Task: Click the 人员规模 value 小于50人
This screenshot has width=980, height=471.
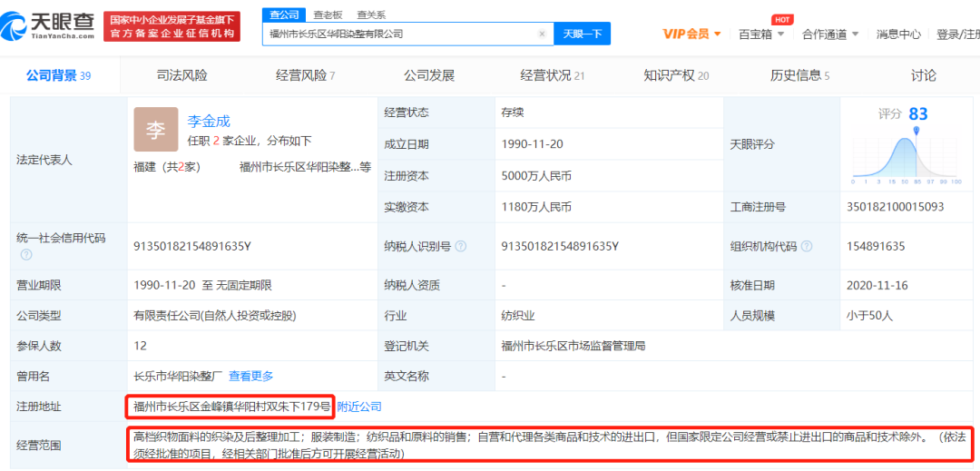Action: pos(870,316)
